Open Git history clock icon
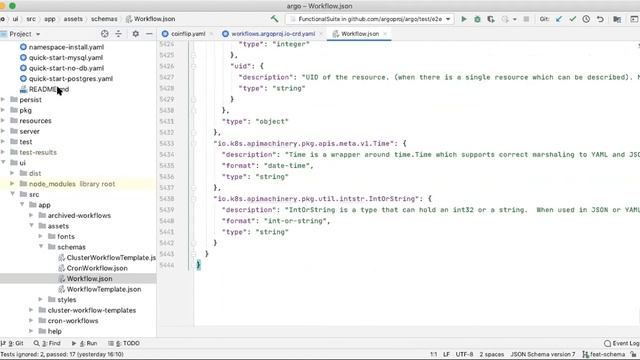Viewport: 640px width, 360px height. [586, 19]
